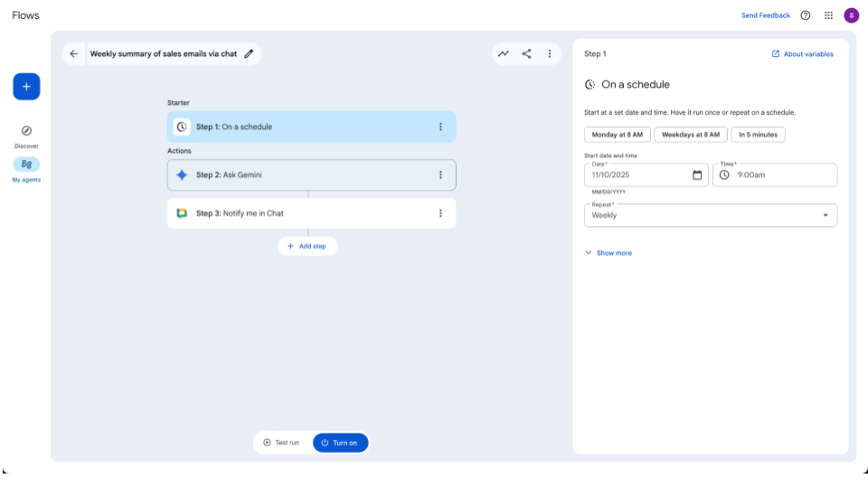The width and height of the screenshot is (868, 488).
Task: Open the Discover compass icon
Action: point(26,131)
